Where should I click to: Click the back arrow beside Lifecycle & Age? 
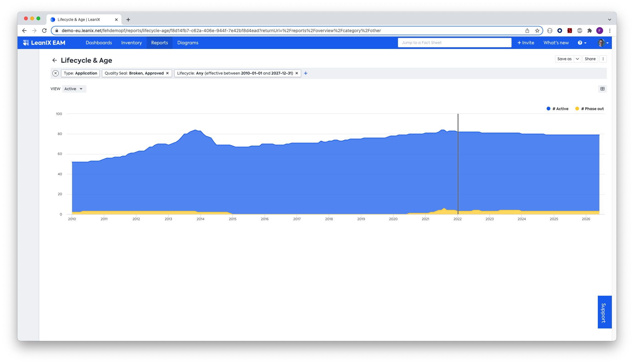tap(55, 60)
